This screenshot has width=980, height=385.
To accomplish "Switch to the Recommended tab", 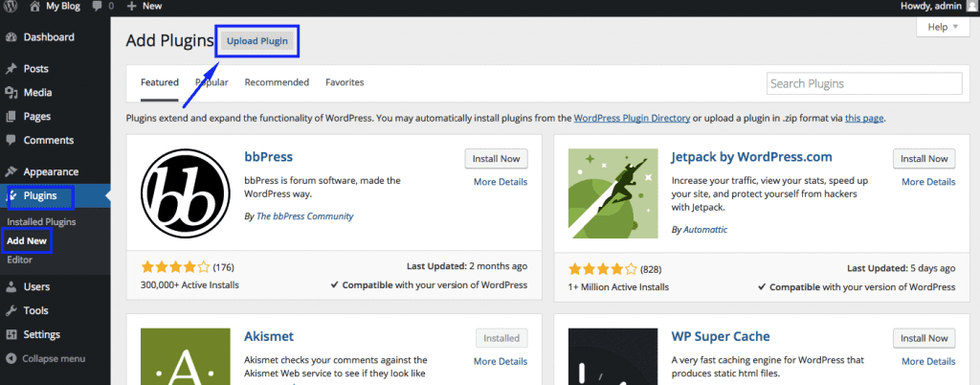I will click(277, 82).
